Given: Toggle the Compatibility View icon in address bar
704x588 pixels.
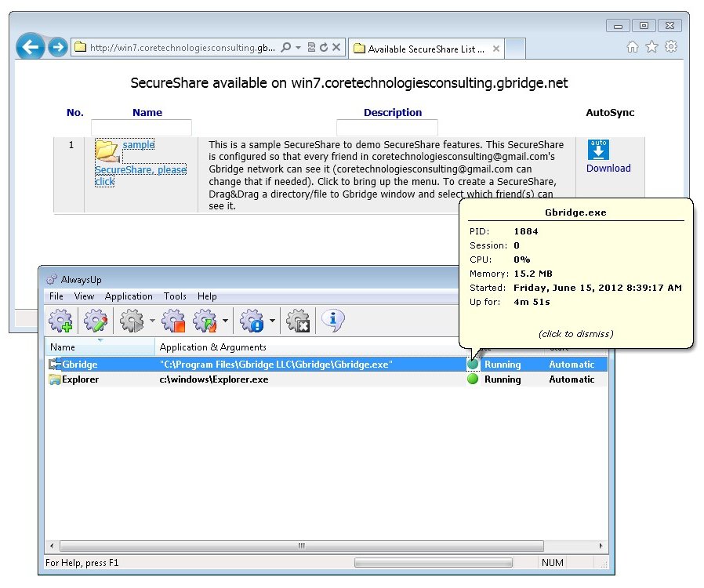Looking at the screenshot, I should tap(311, 47).
